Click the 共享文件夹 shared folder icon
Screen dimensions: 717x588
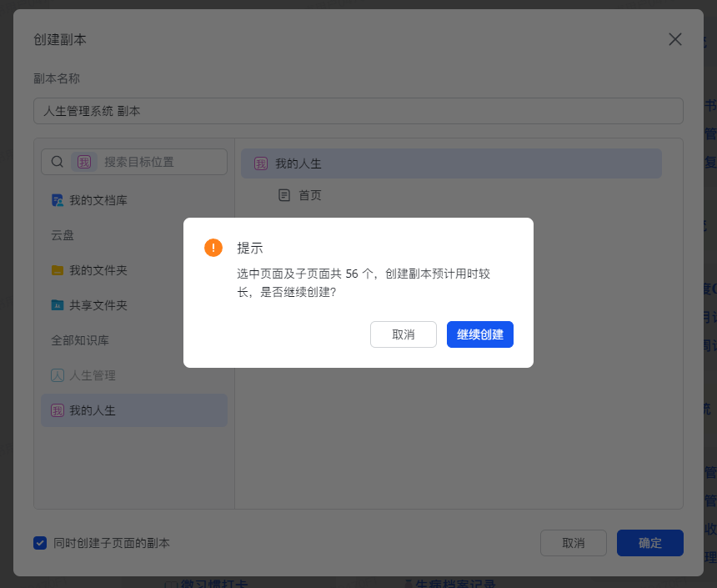tap(58, 305)
